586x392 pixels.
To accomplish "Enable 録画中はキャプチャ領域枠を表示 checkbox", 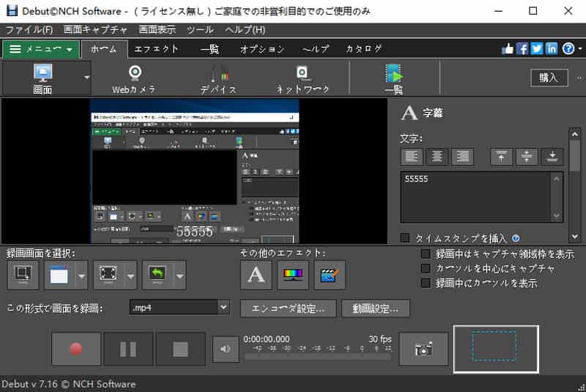I will pos(426,254).
